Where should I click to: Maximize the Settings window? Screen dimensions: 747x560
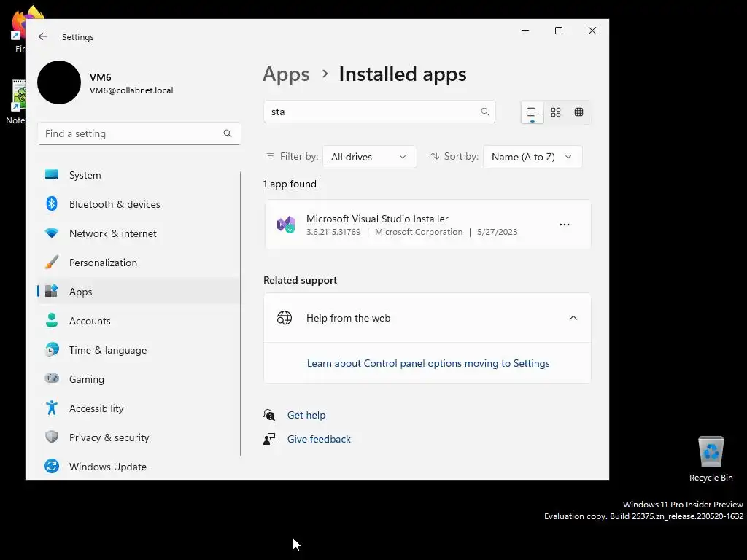(x=558, y=31)
